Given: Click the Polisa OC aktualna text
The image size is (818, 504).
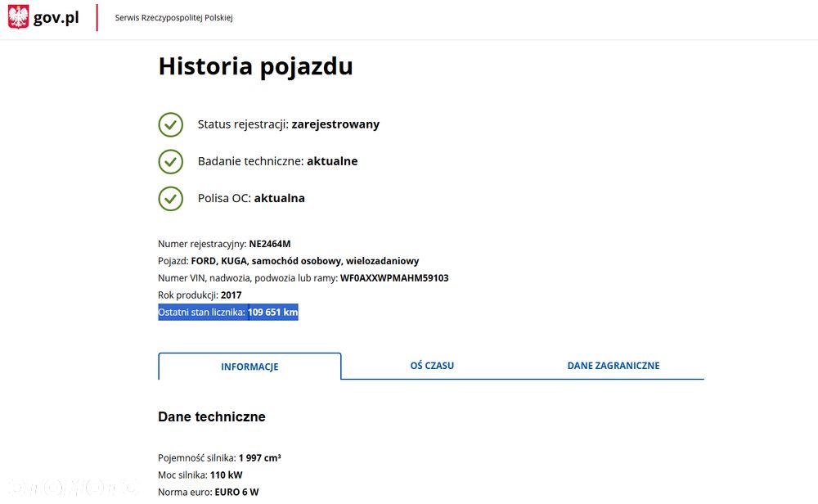Looking at the screenshot, I should click(251, 198).
